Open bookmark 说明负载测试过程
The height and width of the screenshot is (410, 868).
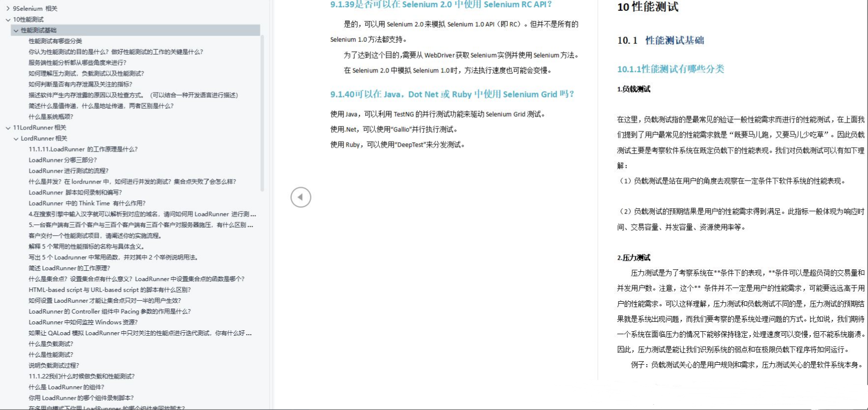[54, 366]
